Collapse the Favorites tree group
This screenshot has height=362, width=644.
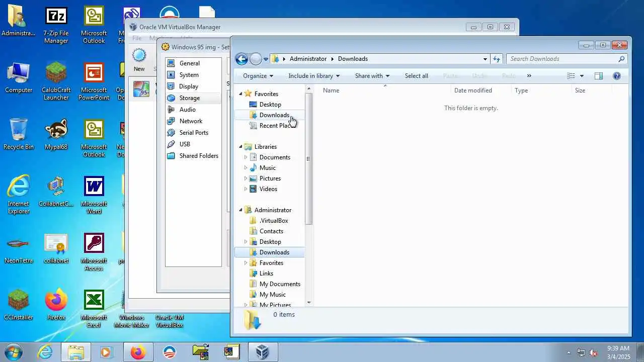click(x=240, y=94)
